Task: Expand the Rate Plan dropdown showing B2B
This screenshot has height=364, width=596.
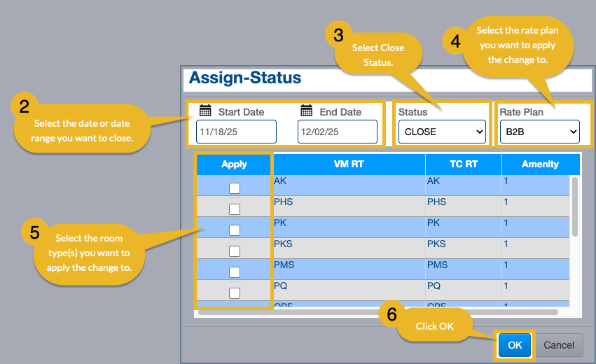Action: click(x=539, y=132)
